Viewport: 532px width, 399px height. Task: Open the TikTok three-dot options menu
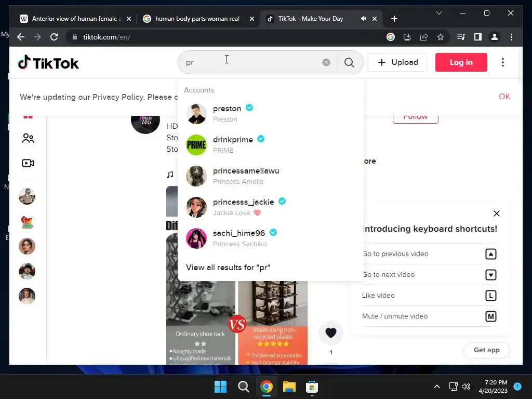(503, 62)
